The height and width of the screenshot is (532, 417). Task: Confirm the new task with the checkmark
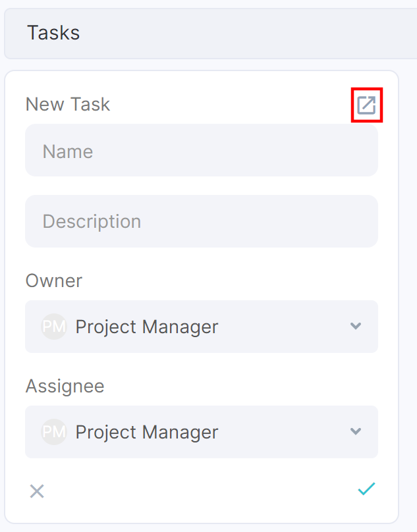click(366, 489)
